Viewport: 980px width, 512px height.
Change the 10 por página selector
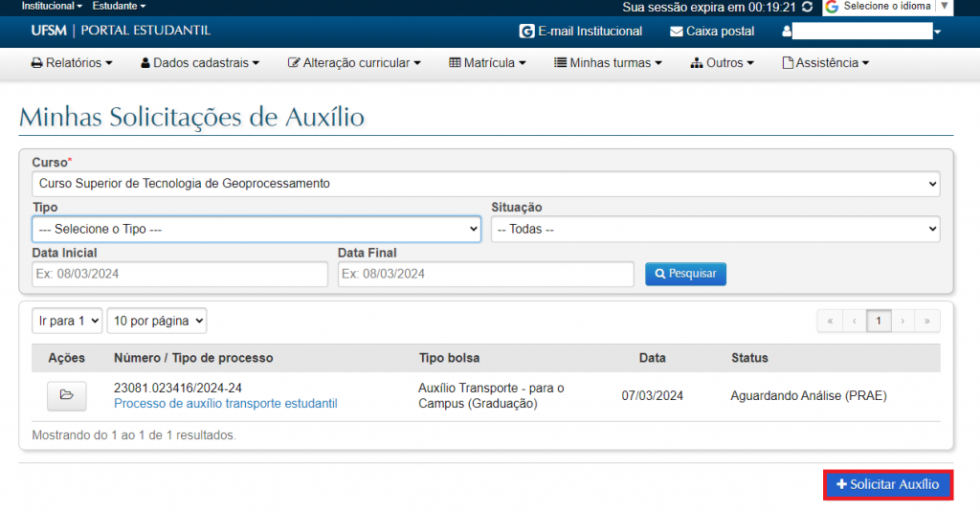click(x=157, y=322)
